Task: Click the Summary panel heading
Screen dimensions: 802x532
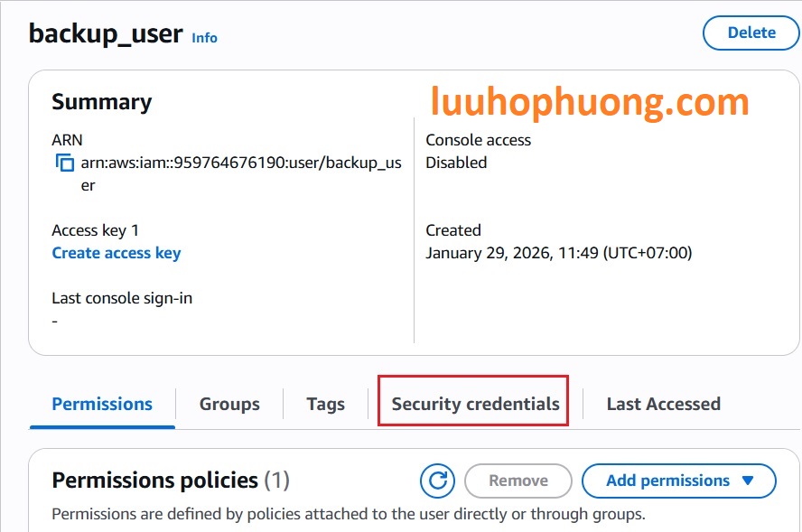Action: (102, 102)
